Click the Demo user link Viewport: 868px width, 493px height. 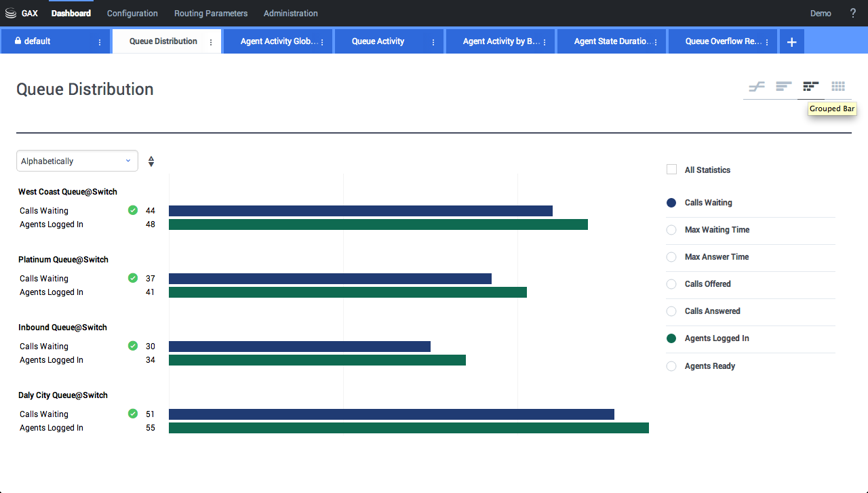click(821, 13)
